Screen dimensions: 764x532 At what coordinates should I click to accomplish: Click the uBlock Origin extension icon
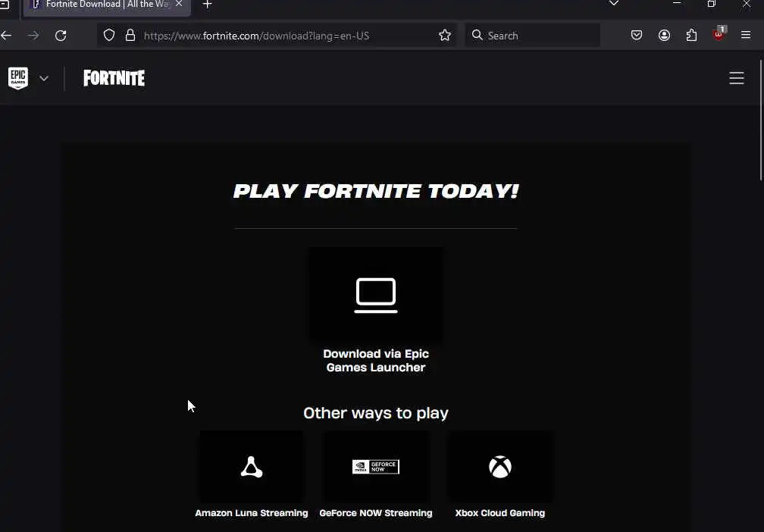click(x=719, y=34)
